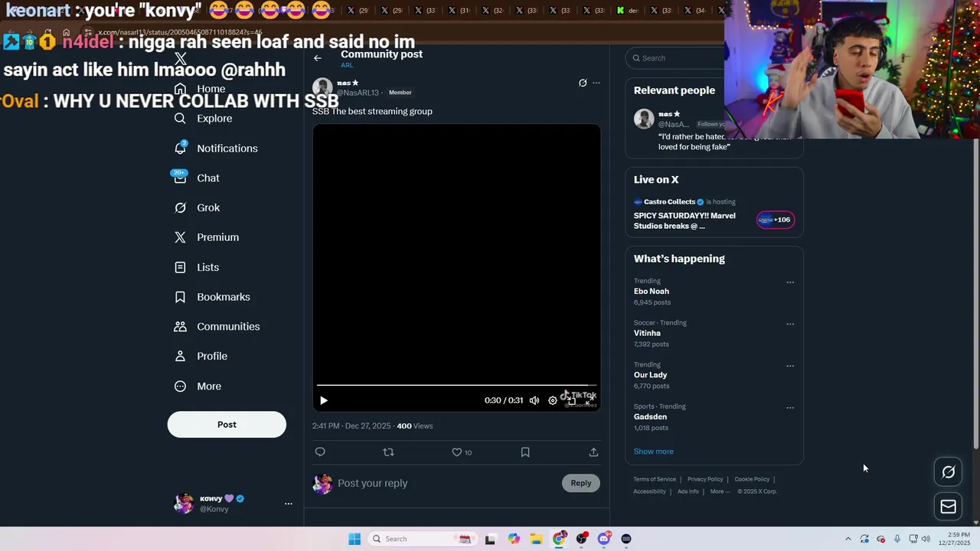Open nas profile picture on the post
The image size is (980, 551).
322,87
